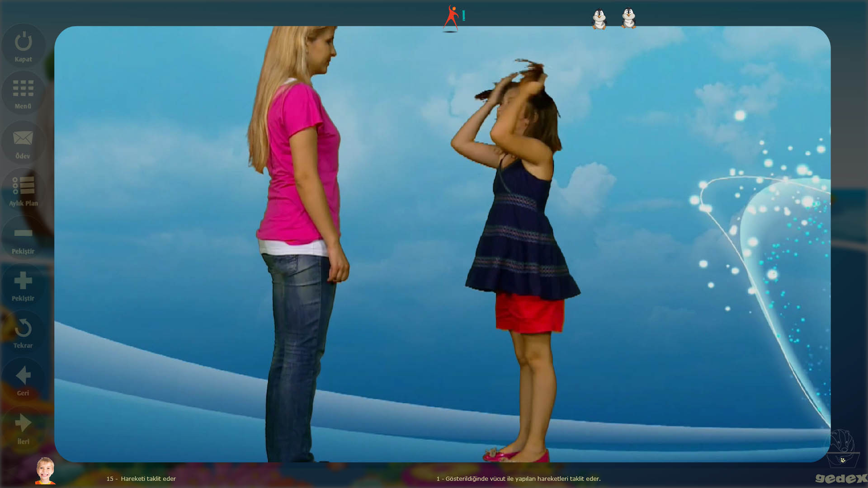Click the dog in basket icon
The image size is (868, 488).
(842, 448)
